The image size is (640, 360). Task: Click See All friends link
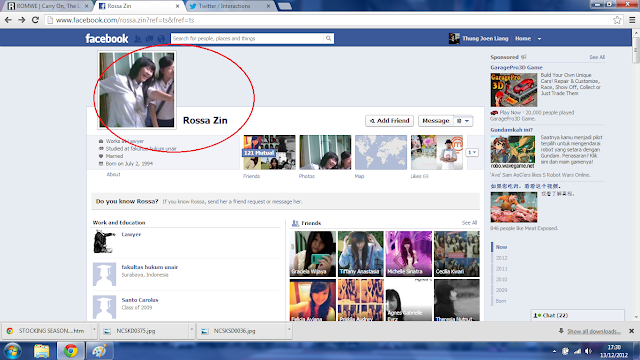[x=469, y=223]
